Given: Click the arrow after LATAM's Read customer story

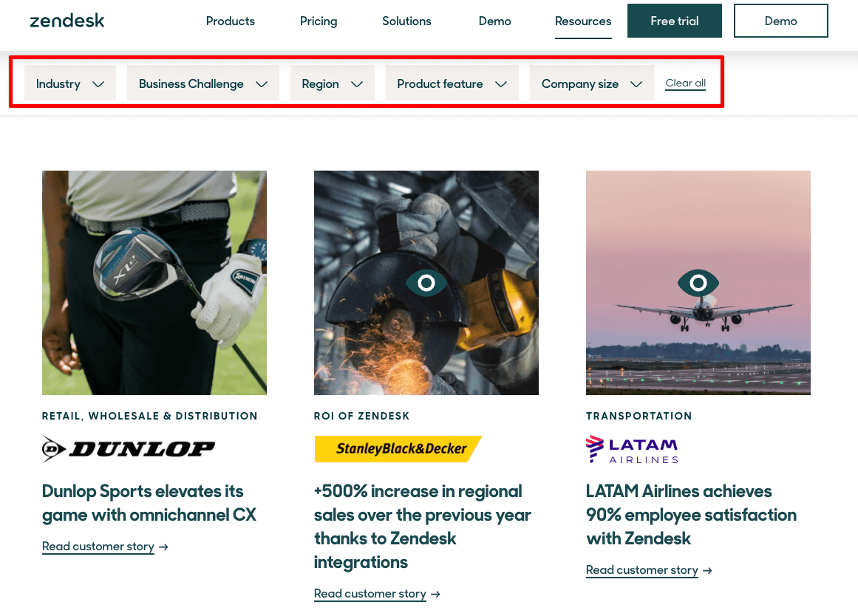Looking at the screenshot, I should (x=707, y=571).
